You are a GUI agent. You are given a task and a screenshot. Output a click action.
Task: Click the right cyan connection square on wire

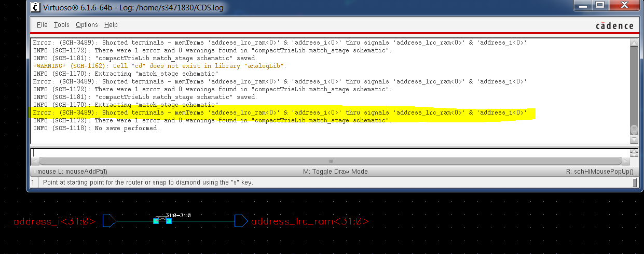(x=169, y=221)
